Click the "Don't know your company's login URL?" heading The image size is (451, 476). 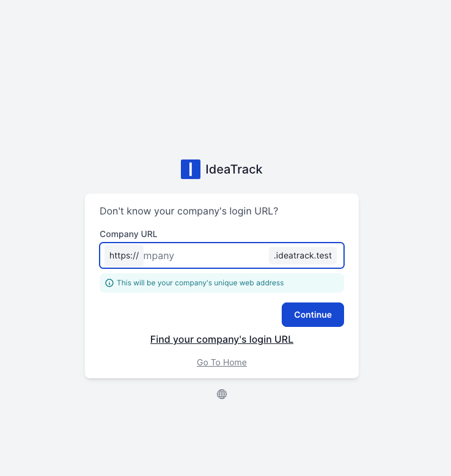(x=189, y=211)
